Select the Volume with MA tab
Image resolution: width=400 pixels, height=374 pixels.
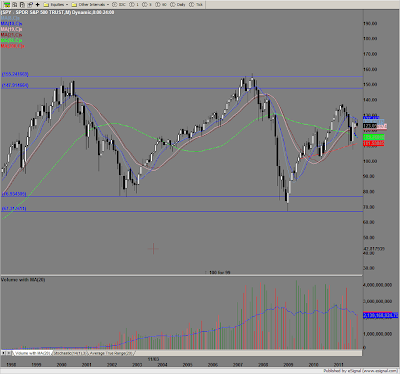coord(32,353)
